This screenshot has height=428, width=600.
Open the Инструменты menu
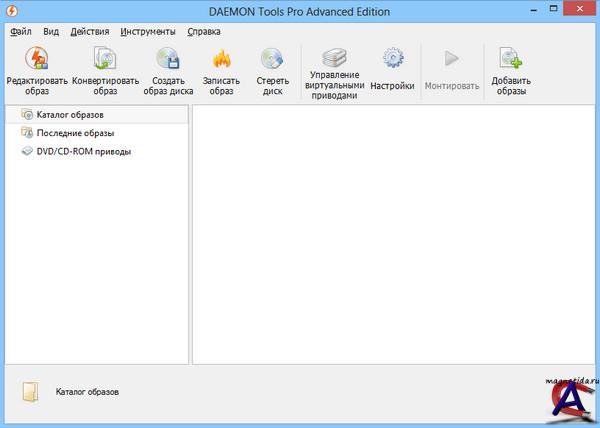click(x=148, y=32)
